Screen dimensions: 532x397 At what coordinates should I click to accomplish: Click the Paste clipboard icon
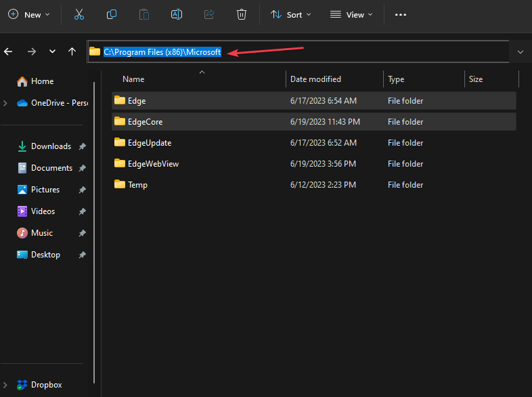[x=144, y=15]
